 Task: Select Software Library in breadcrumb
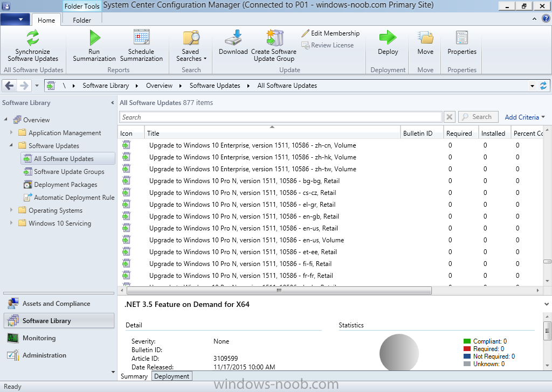(x=106, y=86)
